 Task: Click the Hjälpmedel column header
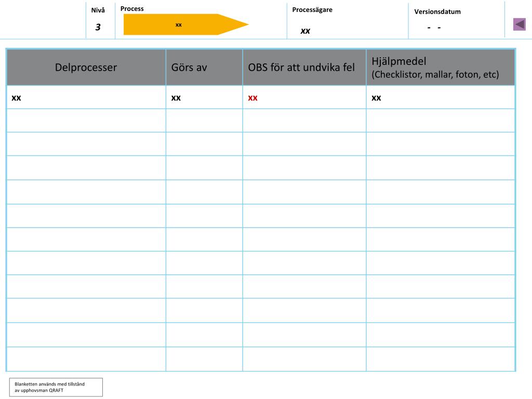[441, 67]
